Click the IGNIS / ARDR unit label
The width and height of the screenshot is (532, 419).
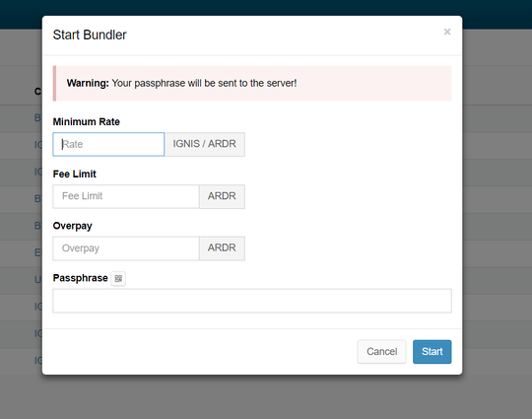click(205, 144)
